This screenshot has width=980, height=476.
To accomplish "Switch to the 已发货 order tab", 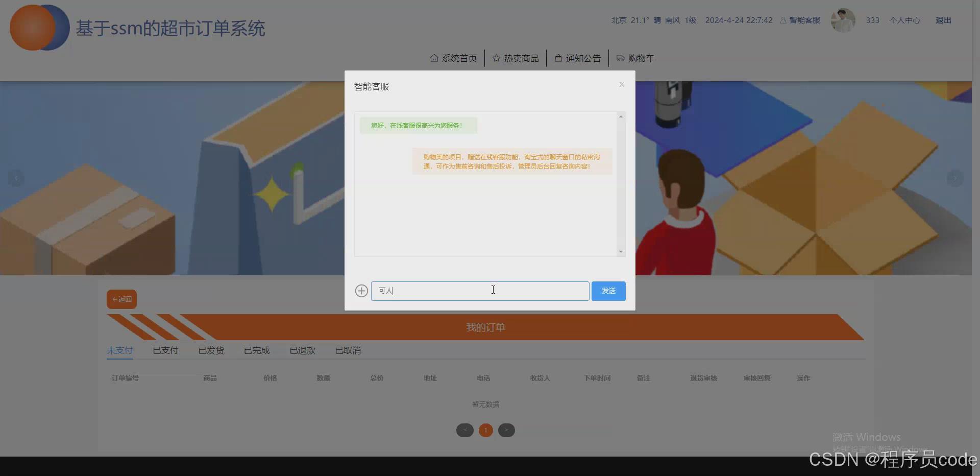I will [211, 350].
